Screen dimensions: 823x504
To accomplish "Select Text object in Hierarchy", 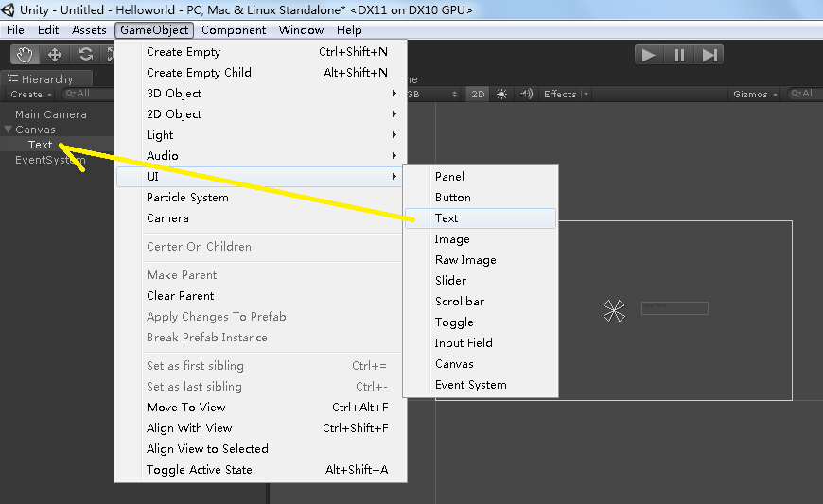I will [x=41, y=145].
